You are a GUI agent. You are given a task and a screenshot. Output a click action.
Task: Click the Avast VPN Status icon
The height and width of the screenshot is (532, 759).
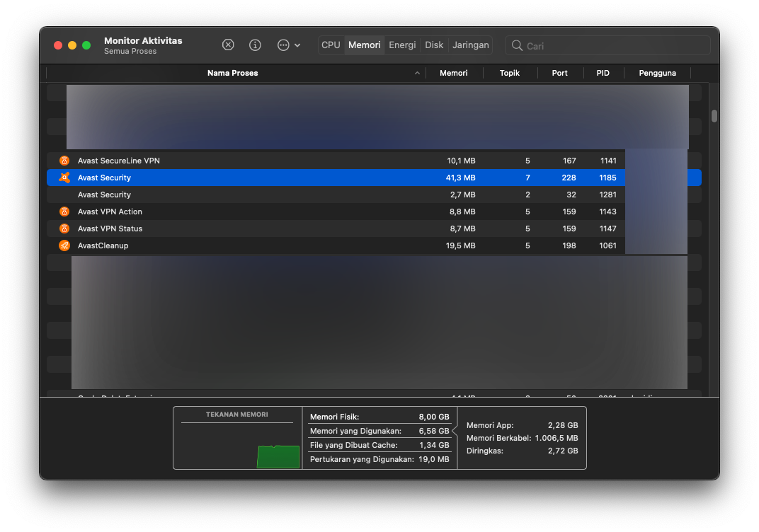point(64,229)
